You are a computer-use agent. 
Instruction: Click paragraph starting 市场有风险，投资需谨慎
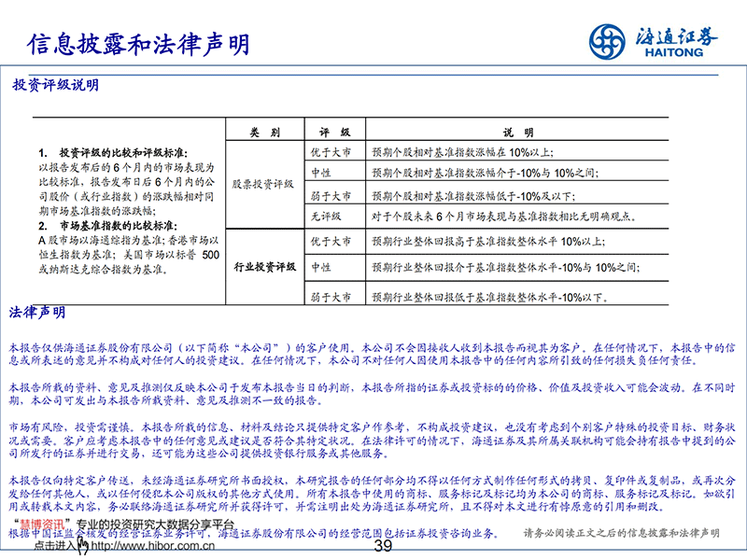[x=372, y=441]
